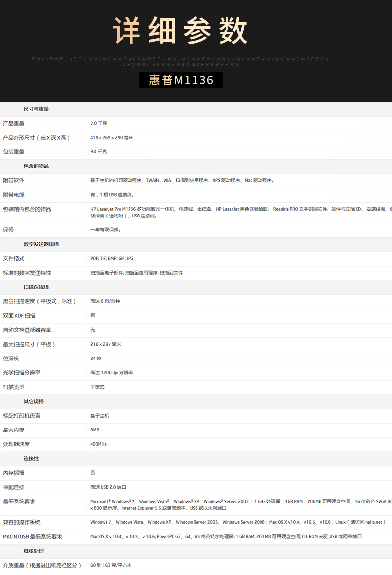Click the '内存插槽' row label
The height and width of the screenshot is (575, 392).
click(14, 473)
